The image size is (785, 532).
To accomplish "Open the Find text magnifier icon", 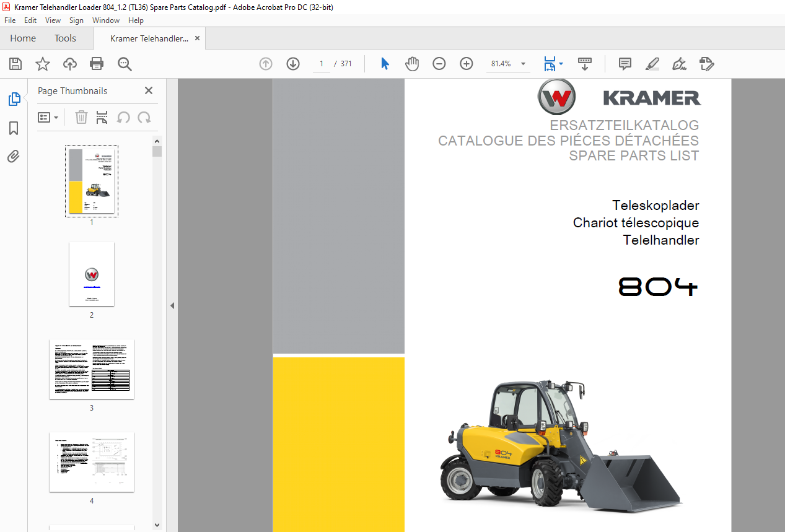I will pyautogui.click(x=125, y=64).
